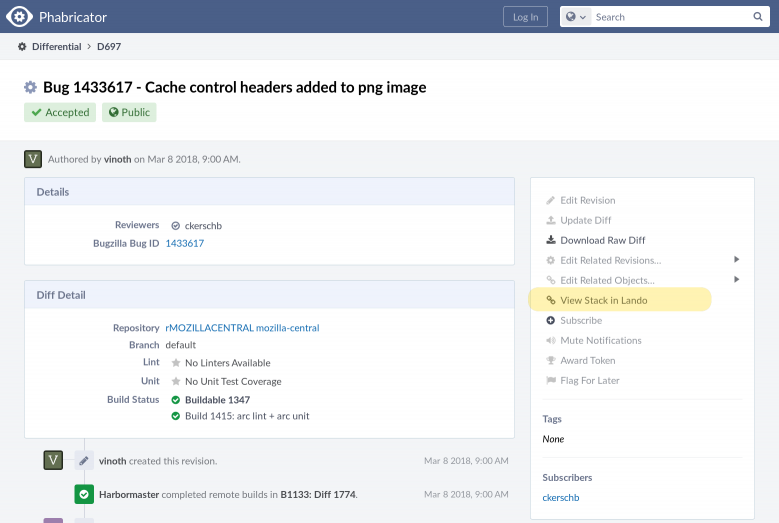779x523 pixels.
Task: Click the Edit Revision pencil icon
Action: tap(550, 201)
